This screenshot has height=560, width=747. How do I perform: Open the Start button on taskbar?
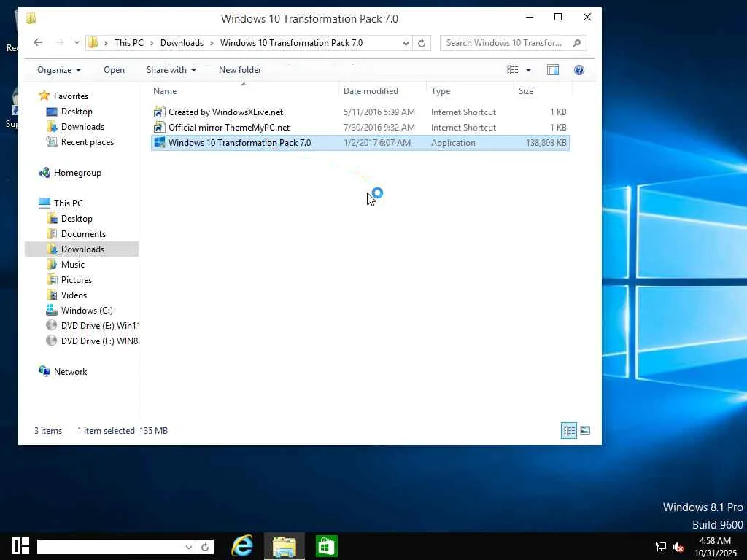(x=20, y=545)
